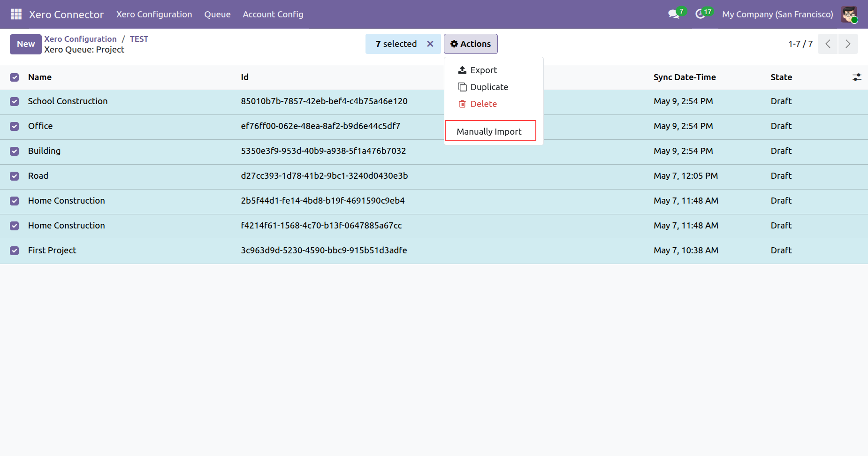868x456 pixels.
Task: Open the conversations chat icon
Action: pyautogui.click(x=674, y=14)
